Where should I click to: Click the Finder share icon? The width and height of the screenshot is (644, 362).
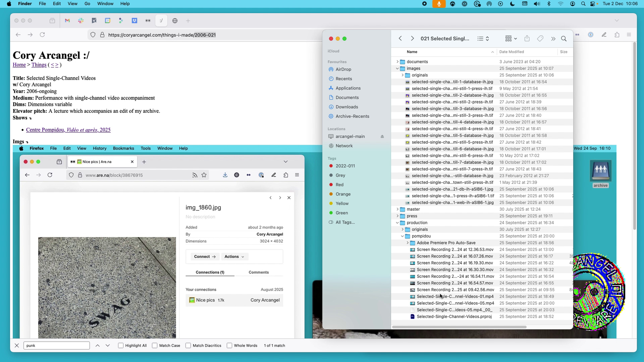(x=527, y=39)
